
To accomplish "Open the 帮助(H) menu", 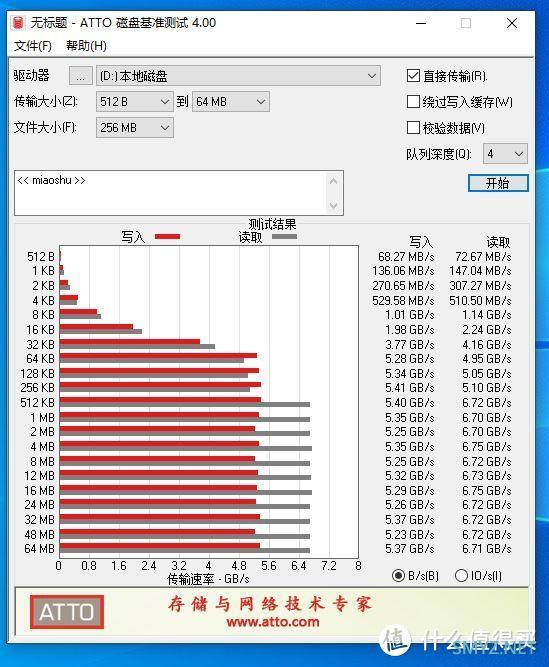I will click(86, 46).
